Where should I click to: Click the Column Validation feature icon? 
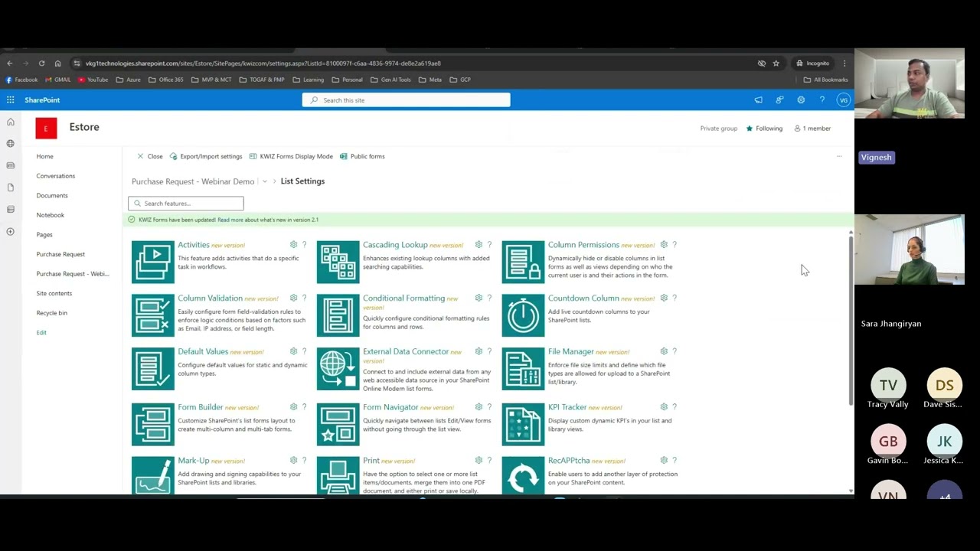(x=153, y=315)
